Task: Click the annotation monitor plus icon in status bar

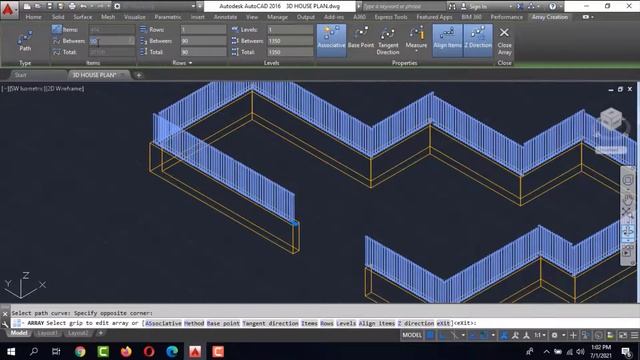Action: (573, 336)
